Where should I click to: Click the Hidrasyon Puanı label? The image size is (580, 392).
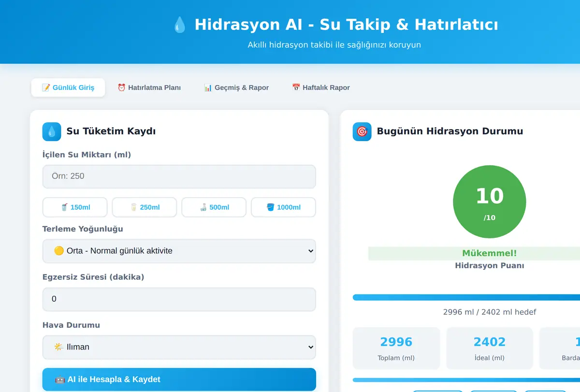(x=490, y=266)
